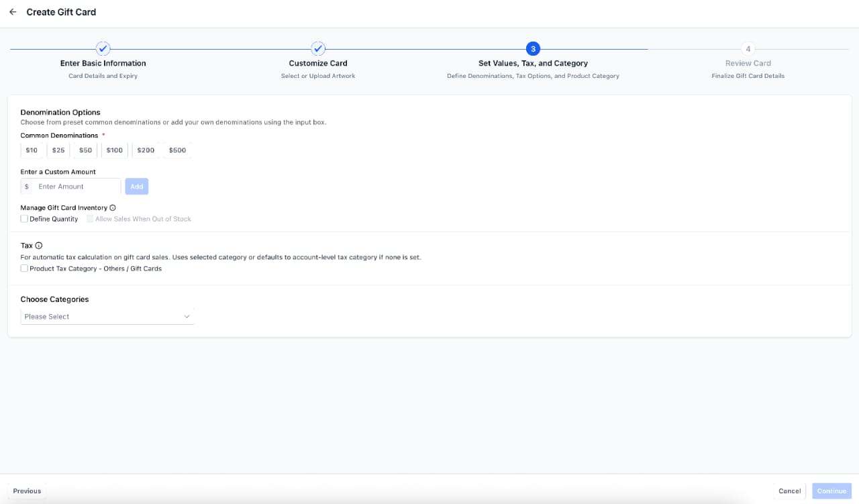859x504 pixels.
Task: Click the Enter Basic Information checkmark step
Action: tap(103, 49)
